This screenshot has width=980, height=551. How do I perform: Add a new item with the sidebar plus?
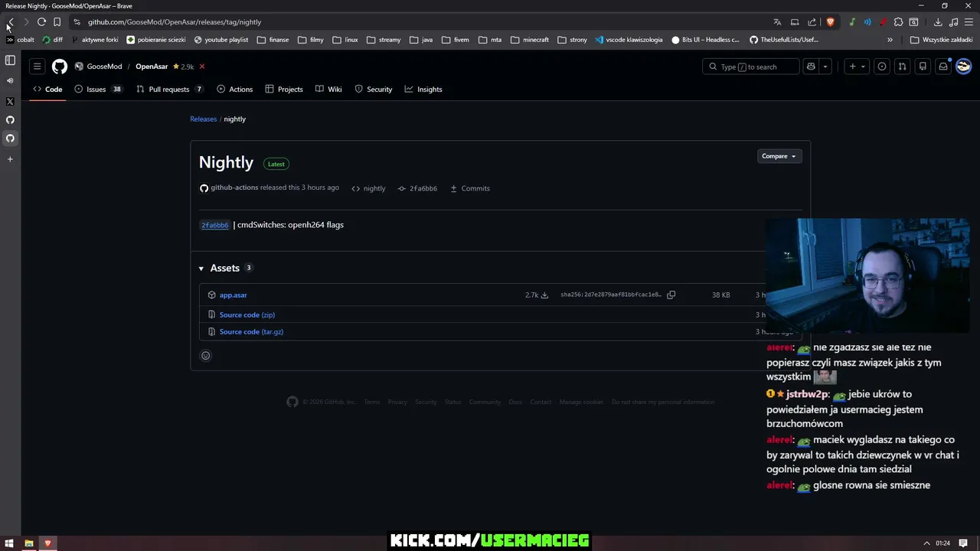tap(10, 159)
